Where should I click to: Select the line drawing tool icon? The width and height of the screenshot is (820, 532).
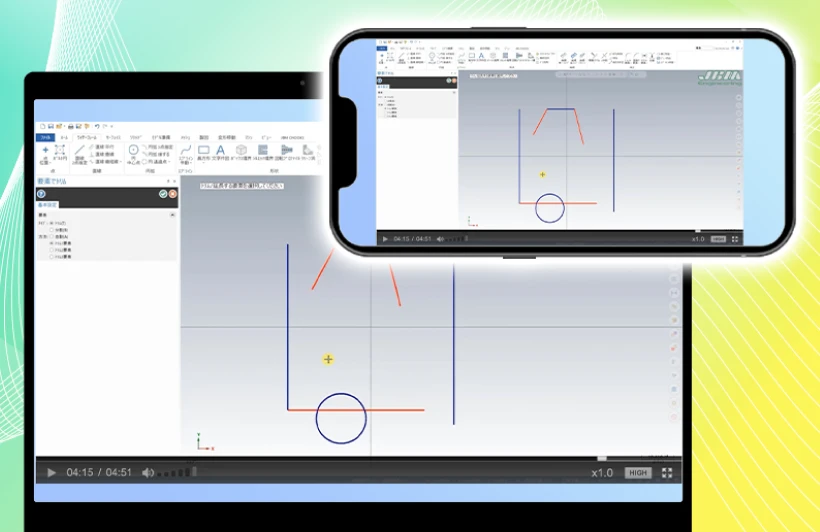[x=79, y=150]
